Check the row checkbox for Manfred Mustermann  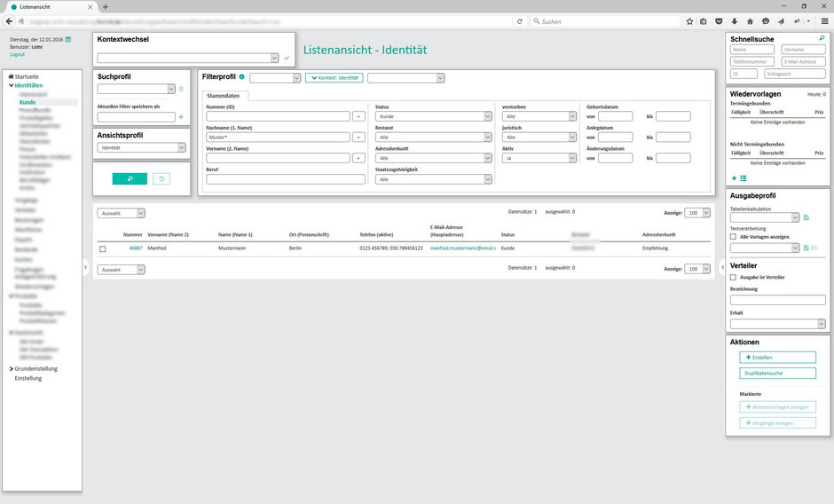click(103, 248)
